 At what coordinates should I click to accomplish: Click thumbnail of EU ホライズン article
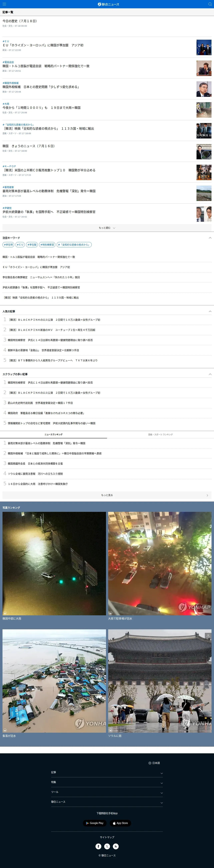204,47
